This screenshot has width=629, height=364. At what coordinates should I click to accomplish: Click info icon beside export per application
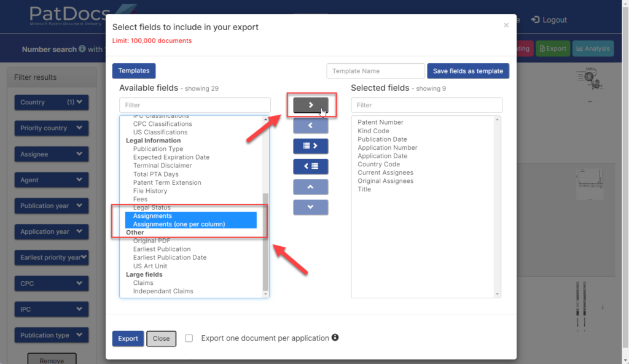point(335,338)
